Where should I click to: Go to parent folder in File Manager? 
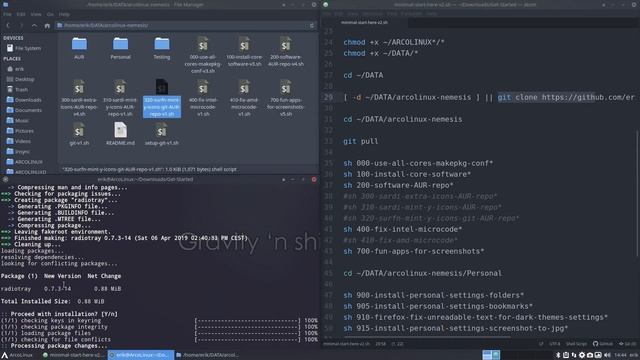pos(34,25)
